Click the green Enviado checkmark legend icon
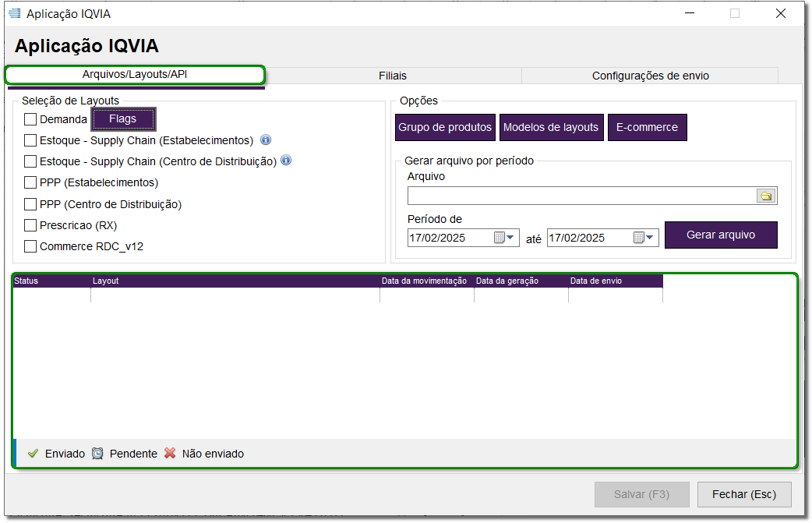 [34, 454]
